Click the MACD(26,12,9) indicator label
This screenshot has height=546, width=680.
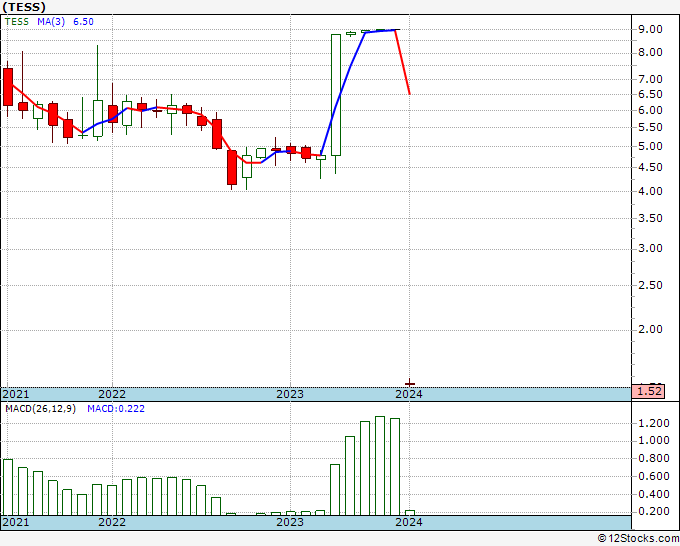pyautogui.click(x=40, y=409)
